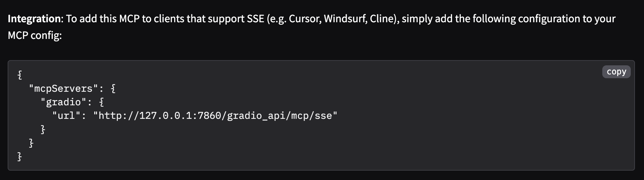
Task: Click the "MCP config:" text on second line
Action: [x=35, y=35]
